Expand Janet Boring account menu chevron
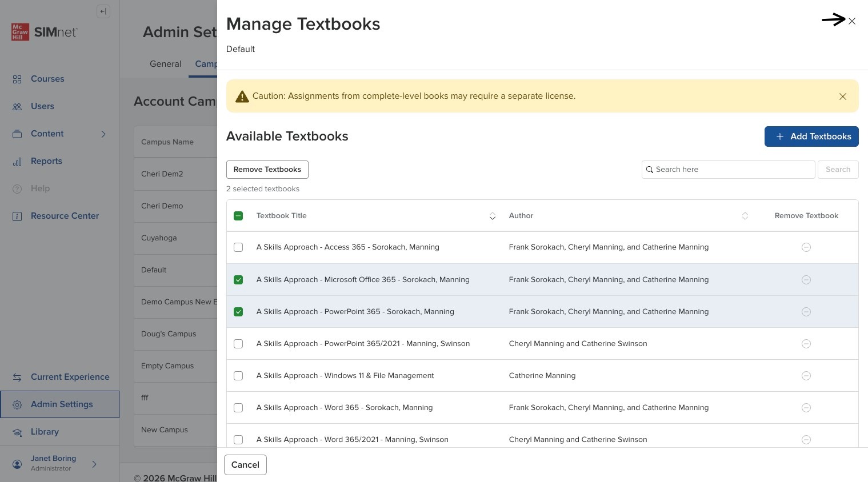Screen dimensions: 868x482 click(94, 464)
